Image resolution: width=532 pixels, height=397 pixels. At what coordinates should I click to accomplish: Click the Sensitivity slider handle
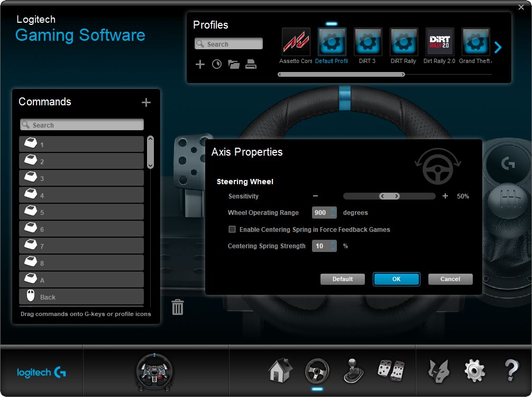click(x=389, y=196)
